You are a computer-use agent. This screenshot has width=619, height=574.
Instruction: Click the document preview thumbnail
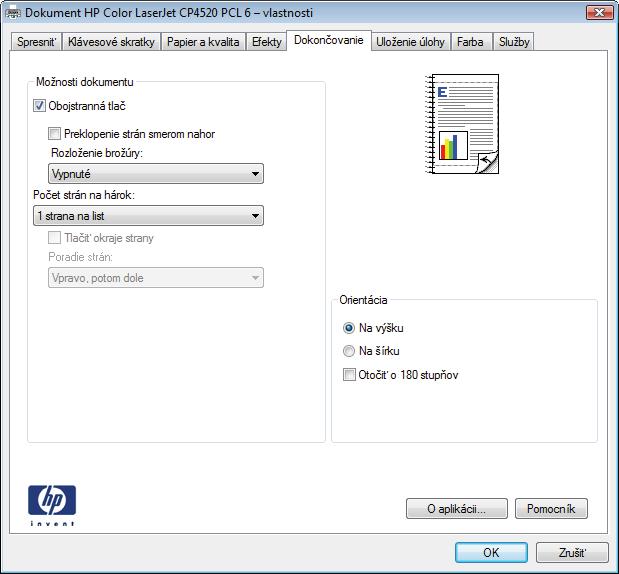[462, 124]
